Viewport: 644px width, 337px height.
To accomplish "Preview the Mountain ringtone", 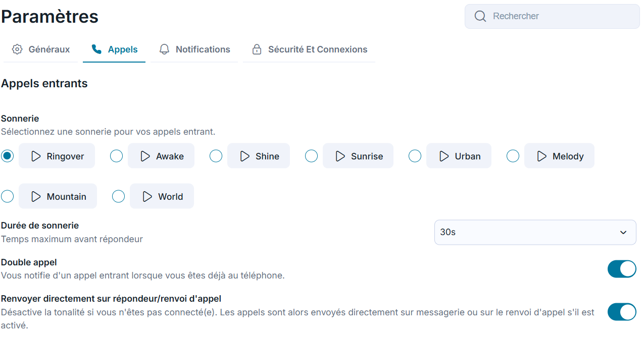I will (58, 196).
